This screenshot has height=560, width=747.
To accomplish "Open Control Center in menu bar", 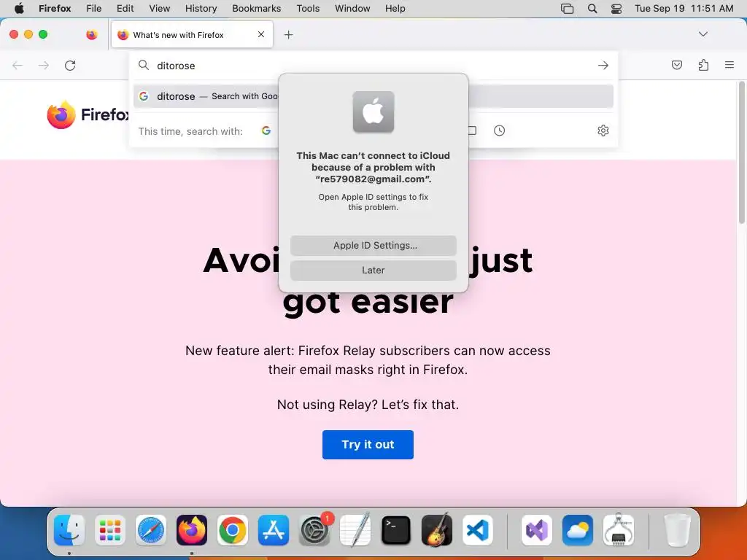I will pyautogui.click(x=616, y=9).
